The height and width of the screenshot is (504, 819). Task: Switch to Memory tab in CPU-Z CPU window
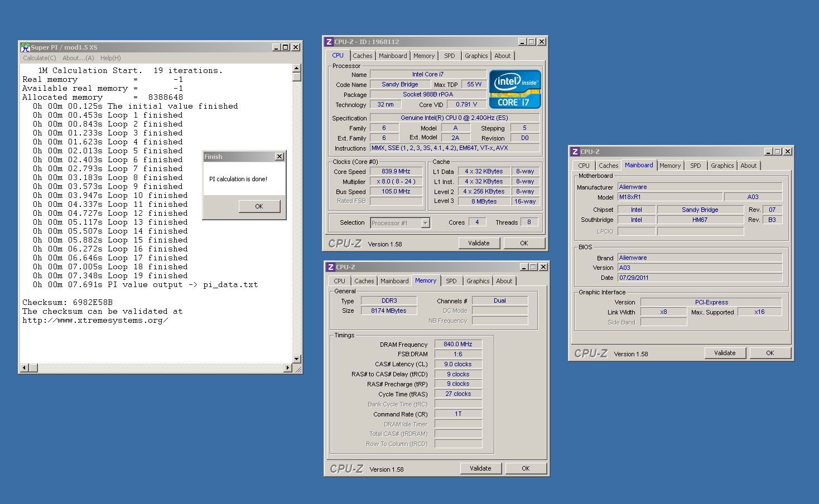(x=424, y=56)
